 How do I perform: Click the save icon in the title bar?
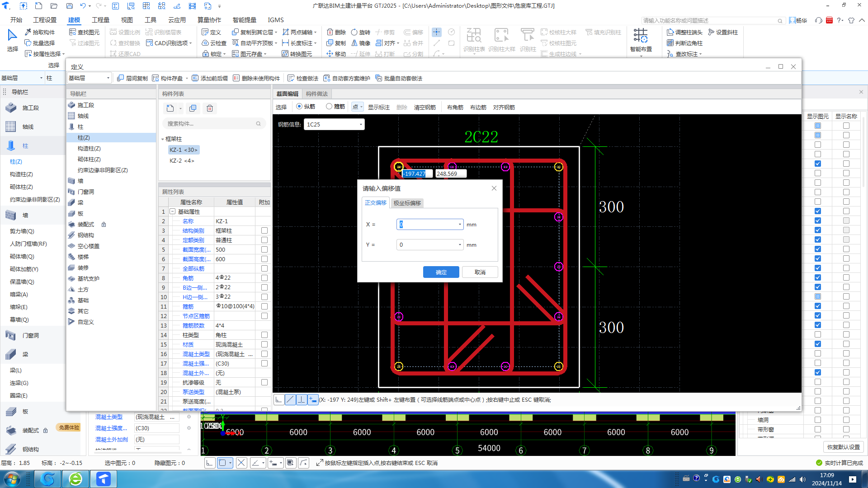70,6
